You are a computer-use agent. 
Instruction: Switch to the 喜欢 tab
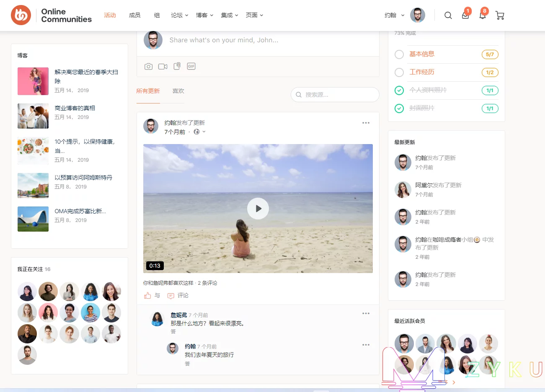click(x=178, y=91)
